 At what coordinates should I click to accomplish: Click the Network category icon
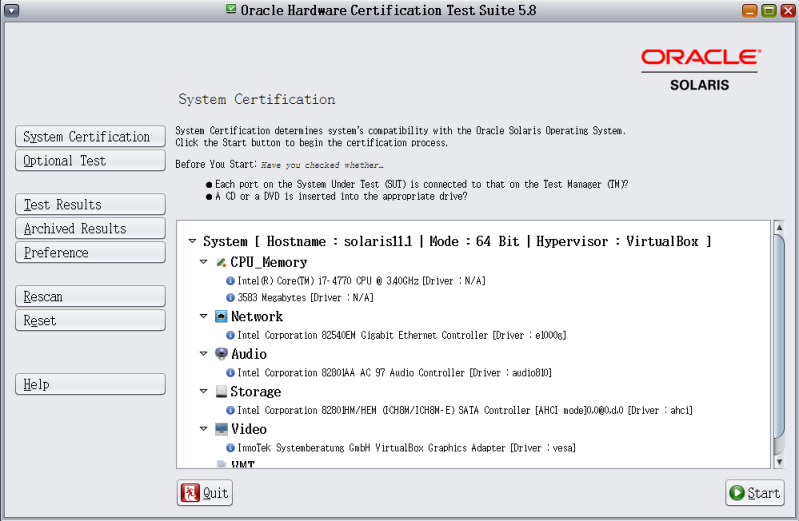pyautogui.click(x=221, y=317)
